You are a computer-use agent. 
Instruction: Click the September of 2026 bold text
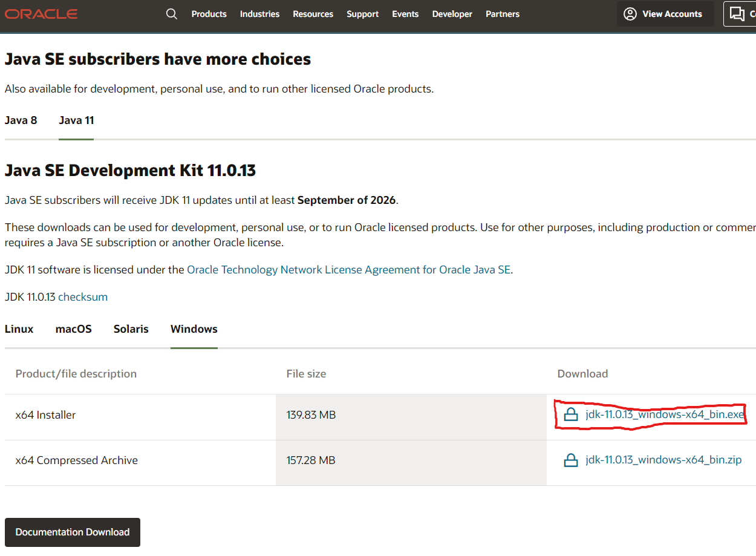tap(347, 200)
